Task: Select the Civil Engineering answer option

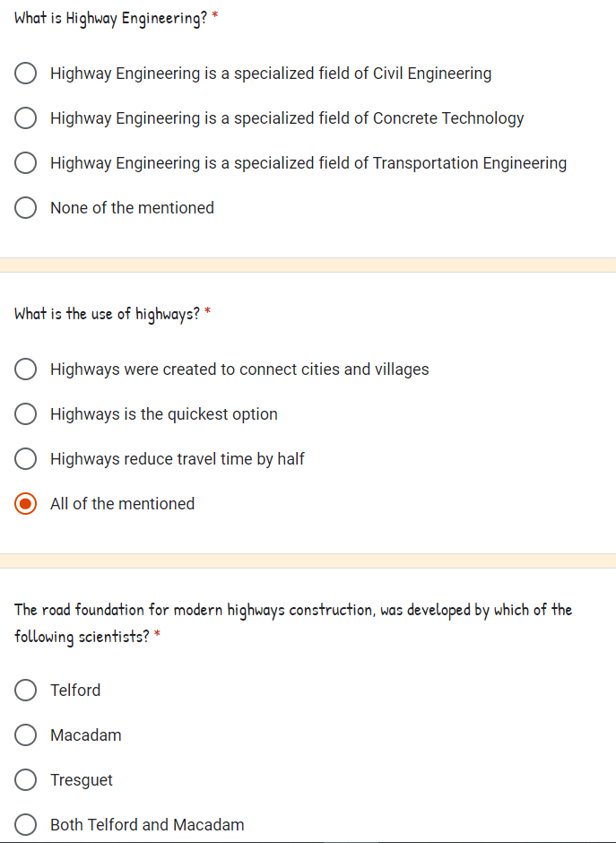Action: pos(26,74)
